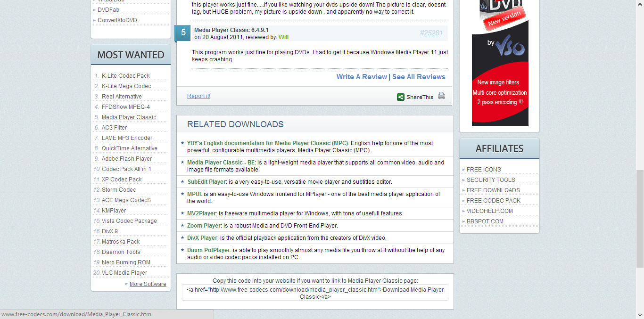Click the ShareThis share icon
The width and height of the screenshot is (644, 319).
tap(400, 97)
